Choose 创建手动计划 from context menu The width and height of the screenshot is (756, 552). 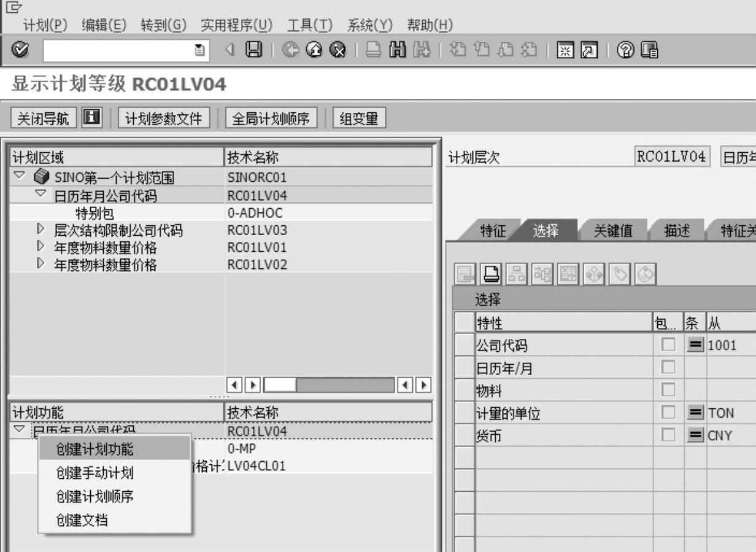click(x=115, y=473)
